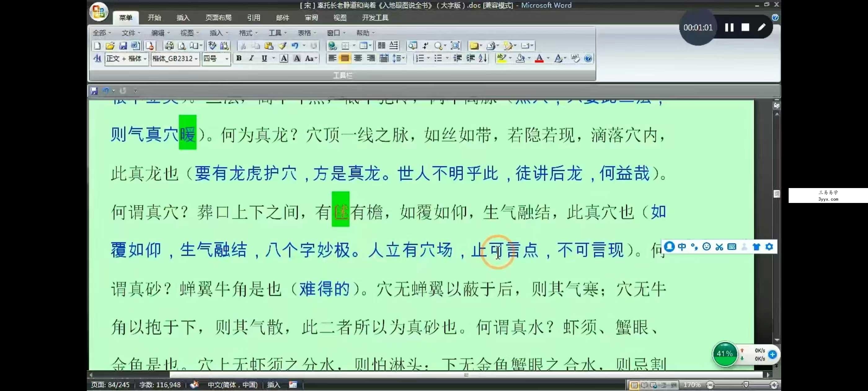
Task: Click the full screen view icon
Action: point(455,46)
